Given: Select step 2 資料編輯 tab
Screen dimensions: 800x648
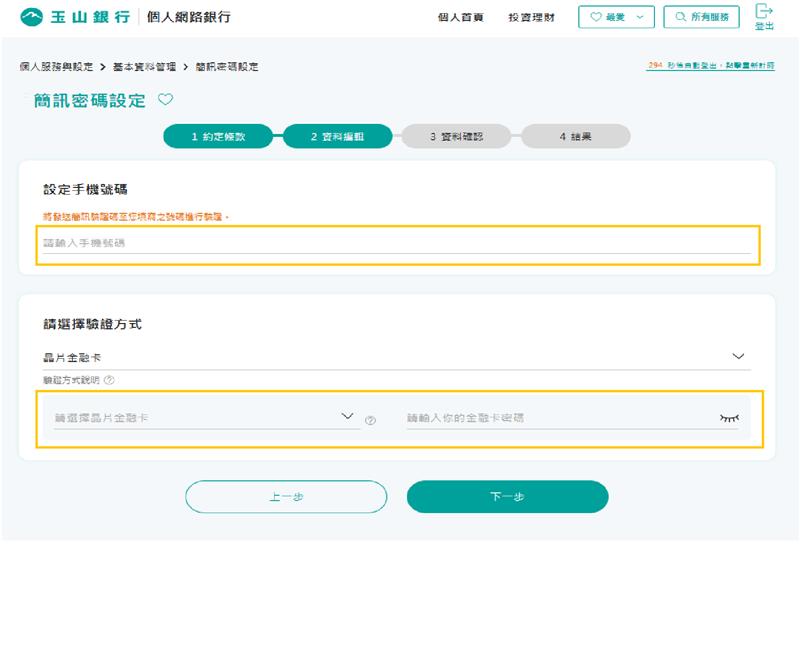Looking at the screenshot, I should point(337,136).
